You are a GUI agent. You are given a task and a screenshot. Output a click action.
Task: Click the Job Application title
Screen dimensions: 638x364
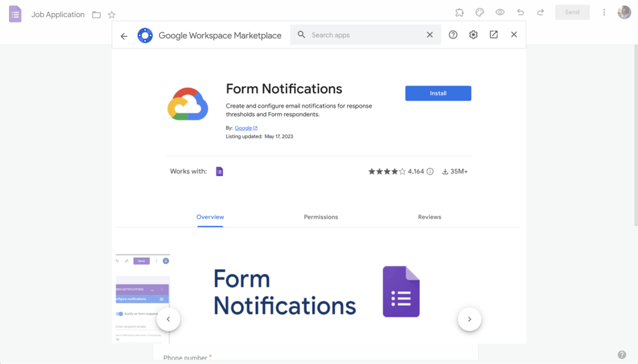point(58,15)
